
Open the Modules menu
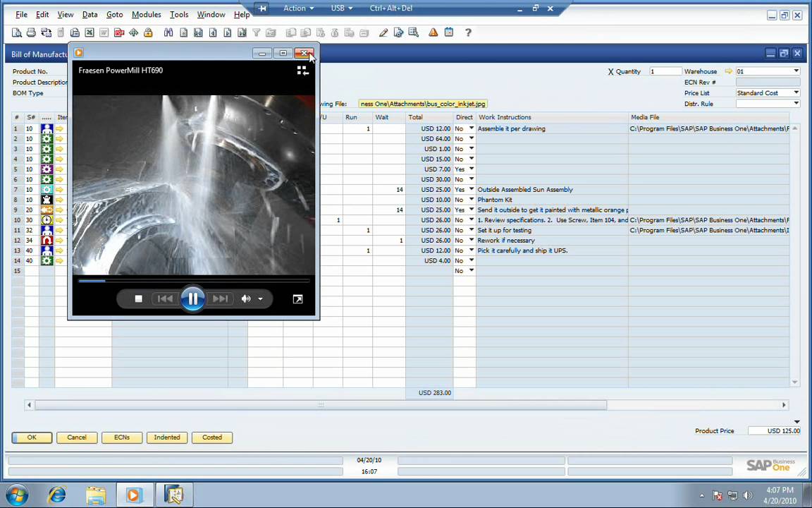[146, 15]
